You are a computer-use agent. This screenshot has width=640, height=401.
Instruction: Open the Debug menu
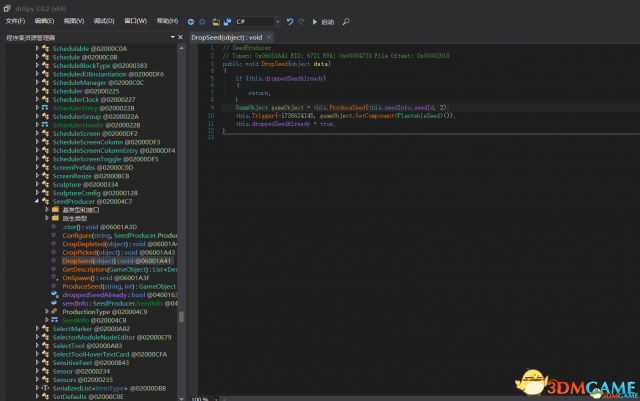pos(104,21)
